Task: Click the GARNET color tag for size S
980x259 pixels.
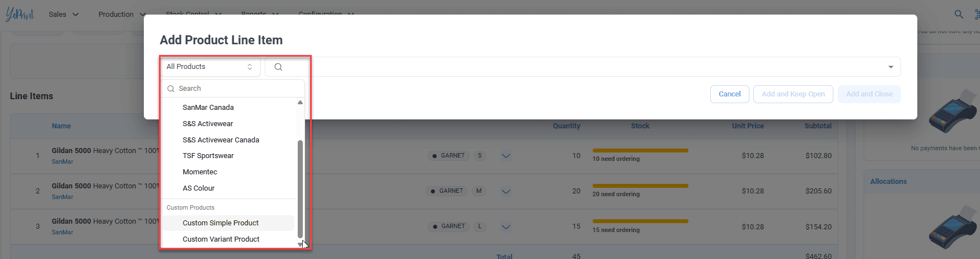Action: tap(448, 156)
